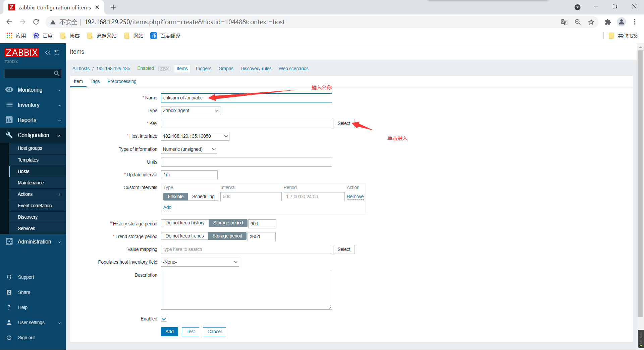Click the Share Z icon
The width and height of the screenshot is (644, 350).
(x=9, y=292)
